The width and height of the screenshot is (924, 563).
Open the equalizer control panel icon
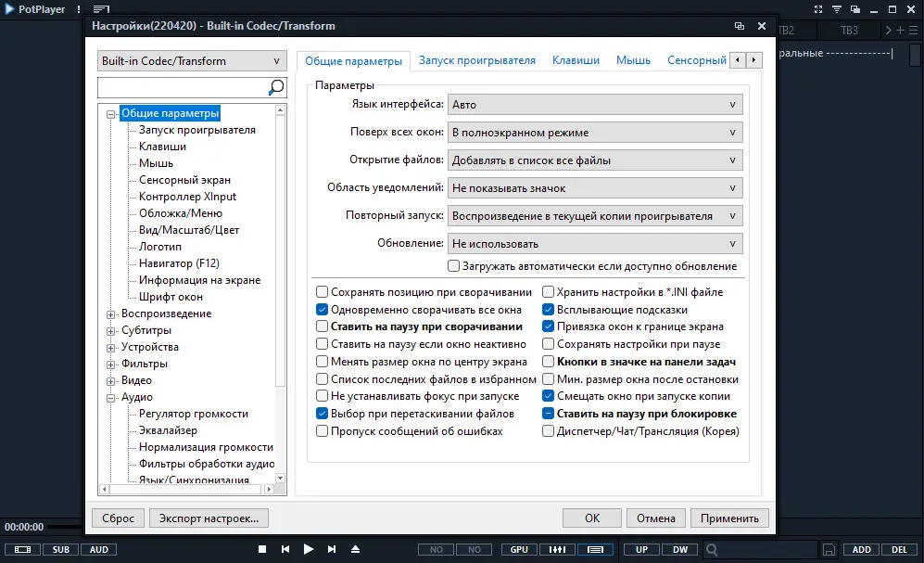558,549
